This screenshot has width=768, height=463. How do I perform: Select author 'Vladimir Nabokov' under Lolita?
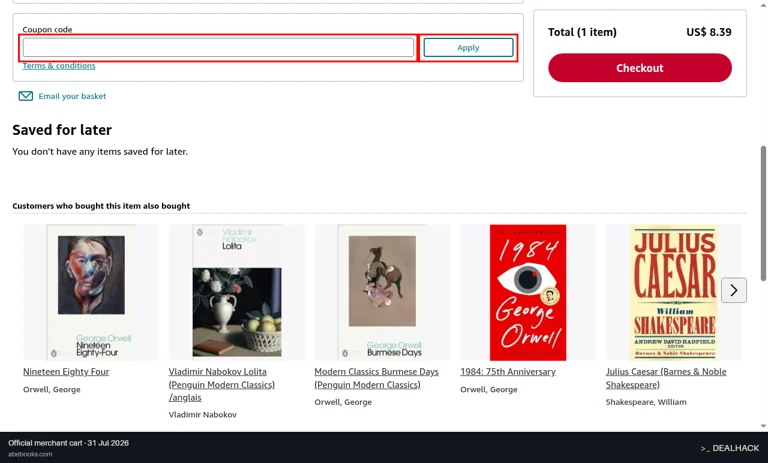[202, 414]
